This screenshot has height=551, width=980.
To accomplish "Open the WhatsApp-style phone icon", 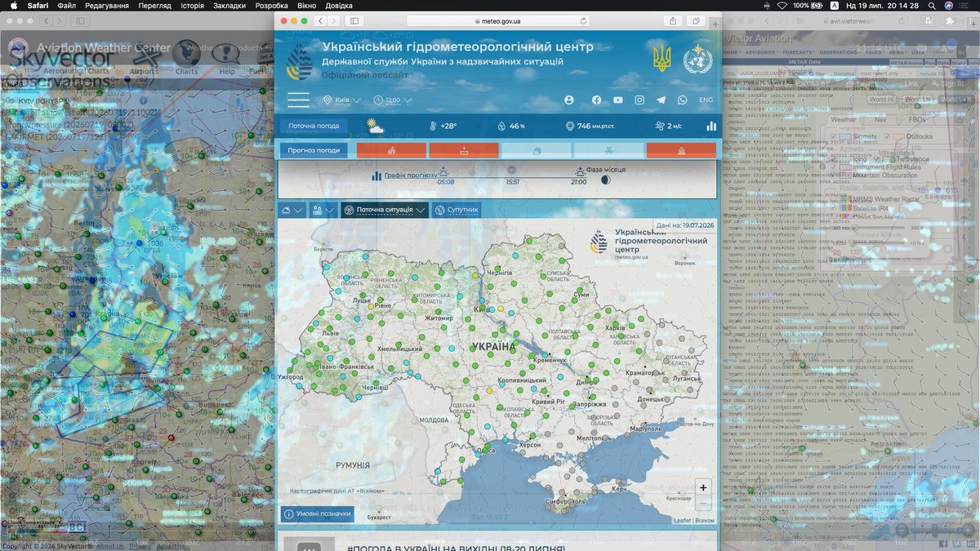I will (x=683, y=100).
